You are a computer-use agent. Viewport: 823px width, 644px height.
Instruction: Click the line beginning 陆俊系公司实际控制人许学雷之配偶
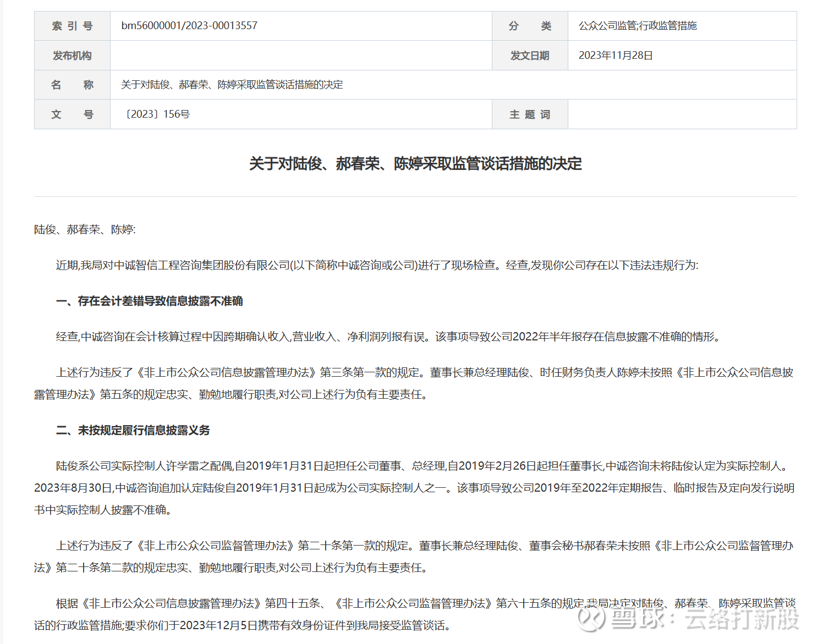pos(424,466)
